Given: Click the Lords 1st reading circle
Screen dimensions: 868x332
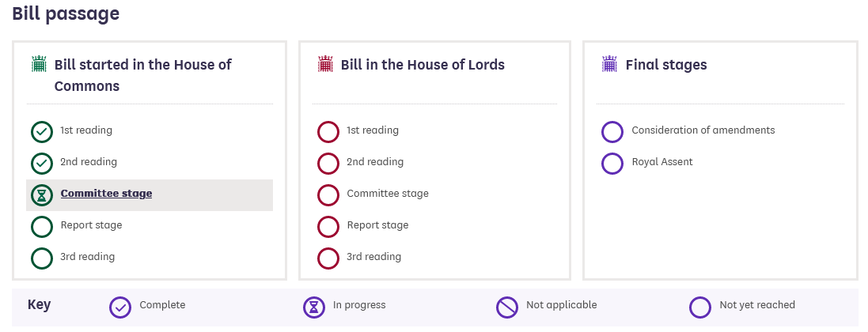Looking at the screenshot, I should [x=328, y=131].
